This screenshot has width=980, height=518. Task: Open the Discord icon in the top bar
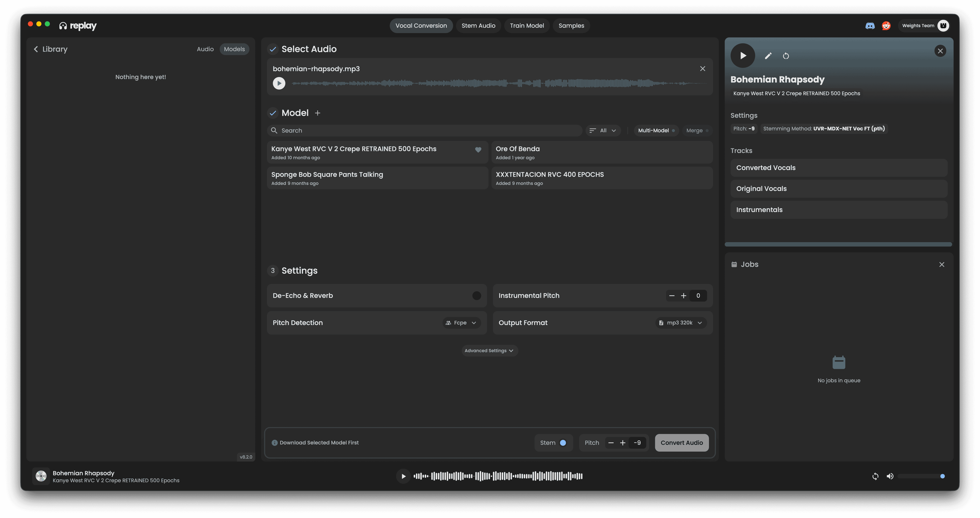(870, 26)
